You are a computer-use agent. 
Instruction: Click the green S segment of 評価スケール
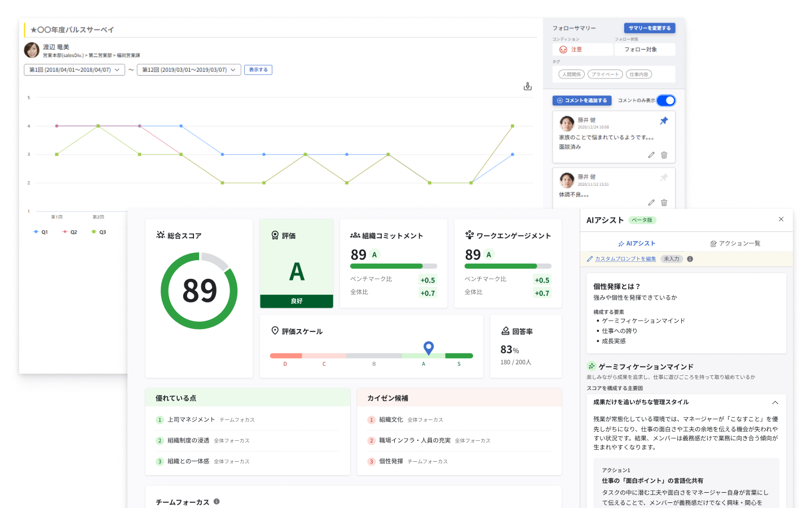click(459, 356)
